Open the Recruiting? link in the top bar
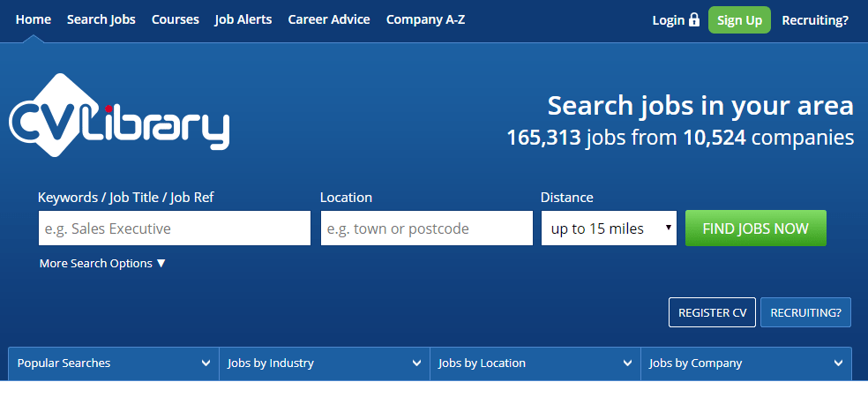 815,20
